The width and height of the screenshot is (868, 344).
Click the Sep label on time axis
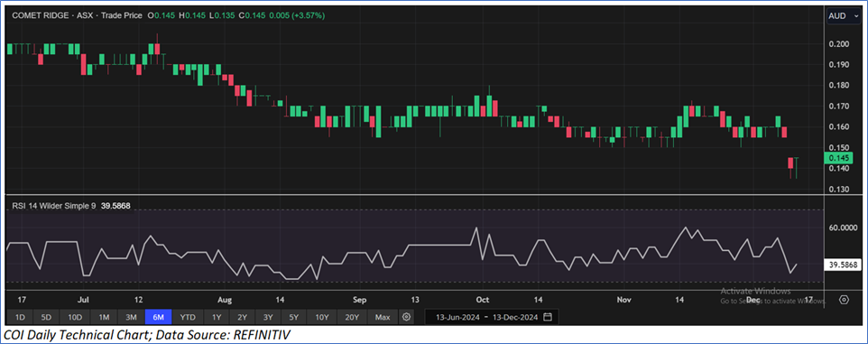pyautogui.click(x=360, y=300)
